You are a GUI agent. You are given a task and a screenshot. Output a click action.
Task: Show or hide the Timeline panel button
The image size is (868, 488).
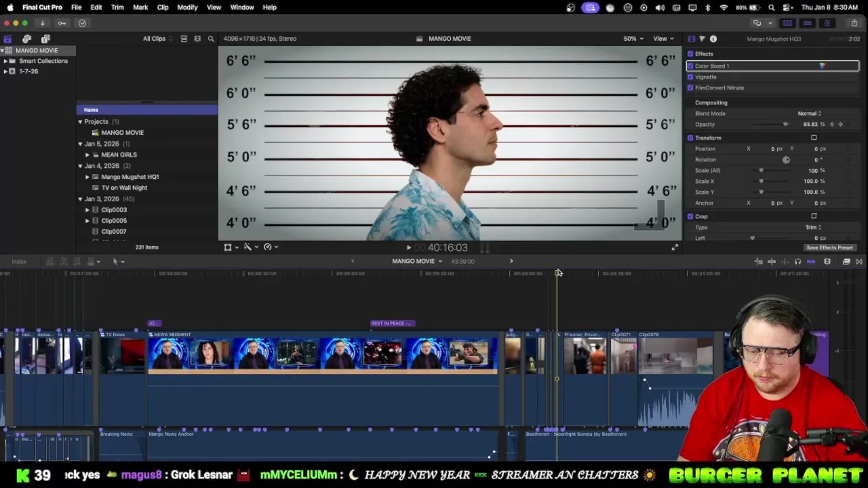click(807, 23)
